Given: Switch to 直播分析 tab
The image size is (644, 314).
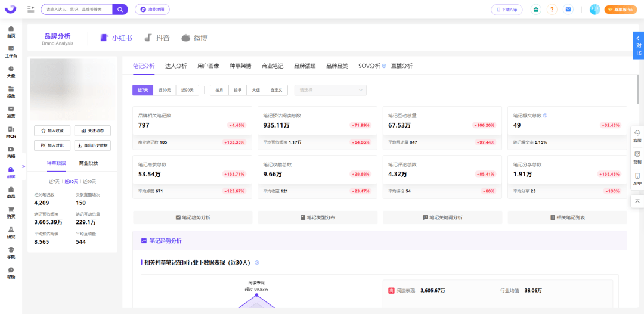Looking at the screenshot, I should (402, 66).
